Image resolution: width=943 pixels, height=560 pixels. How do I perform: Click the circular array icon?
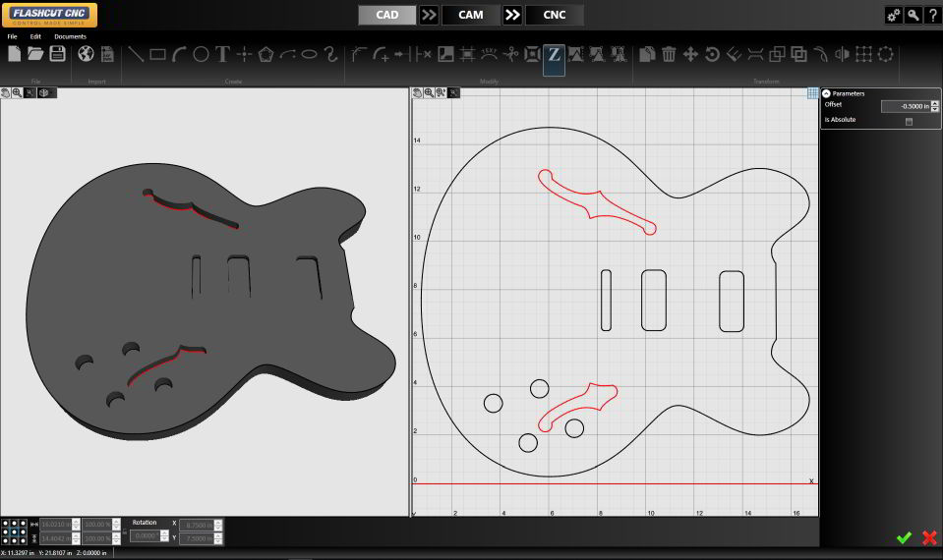(x=885, y=55)
